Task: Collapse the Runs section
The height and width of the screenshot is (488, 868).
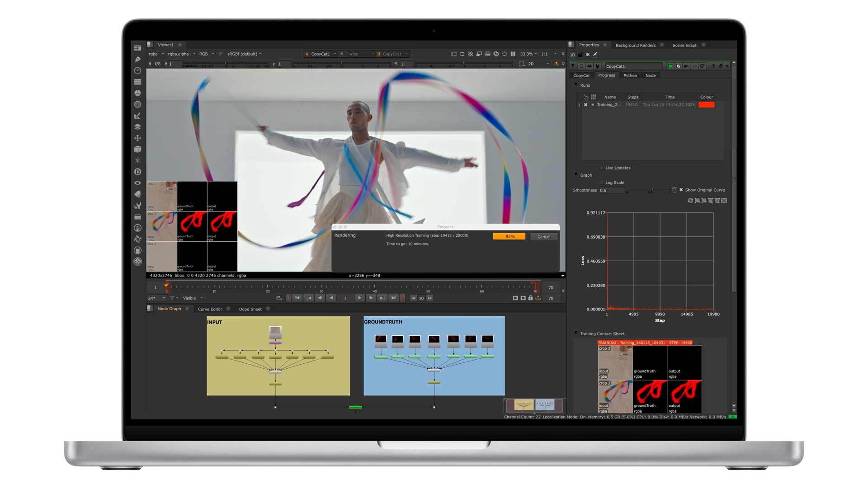Action: point(576,85)
